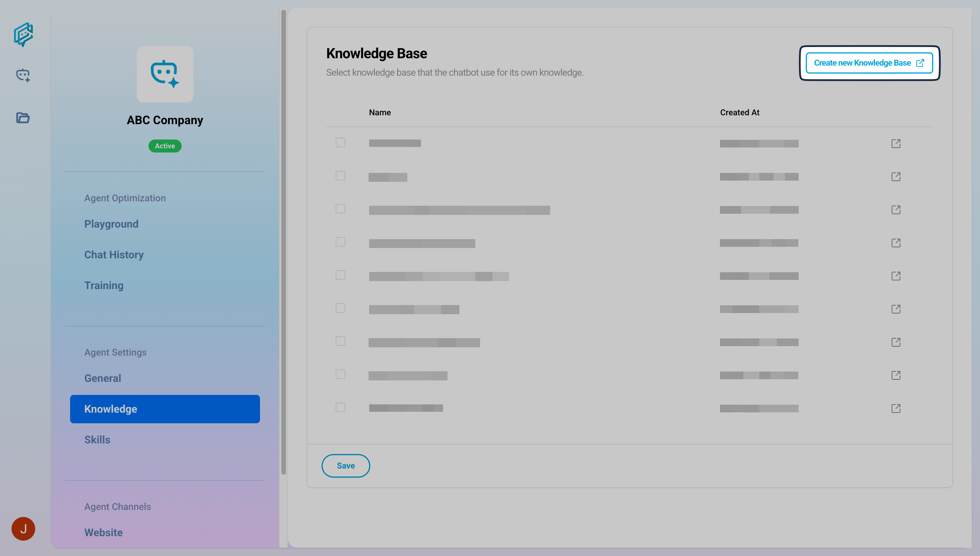Click the user avatar J icon
The image size is (980, 556).
tap(23, 529)
